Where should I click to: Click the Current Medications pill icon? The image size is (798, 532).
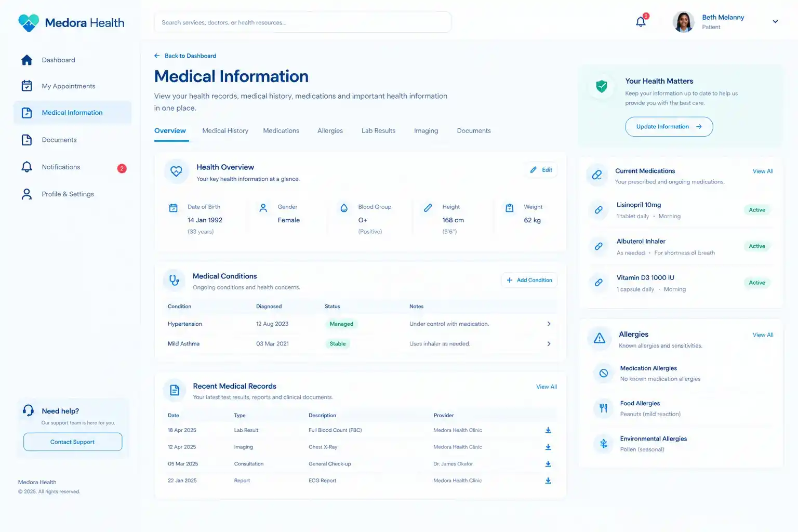tap(597, 175)
